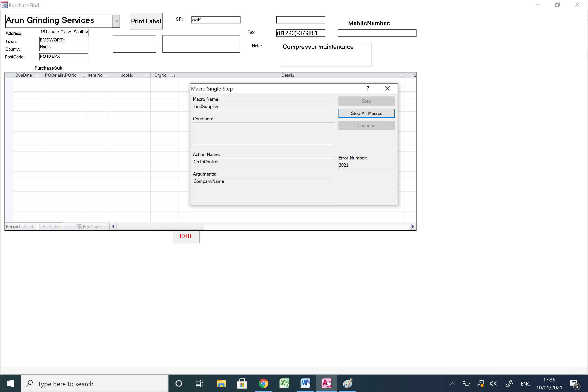Open the JobNo column dropdown arrow
588x392 pixels.
[x=147, y=76]
